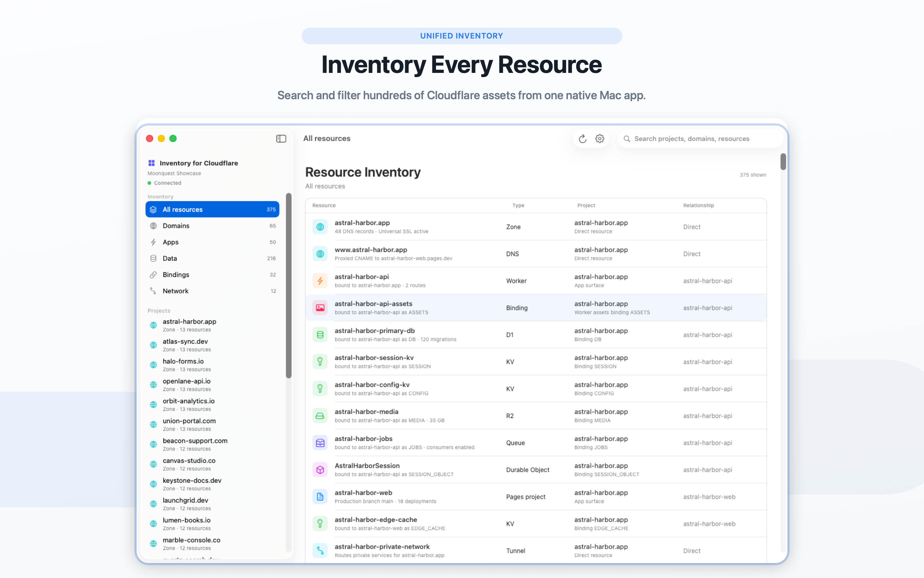Open the Network inventory category

pyautogui.click(x=212, y=291)
